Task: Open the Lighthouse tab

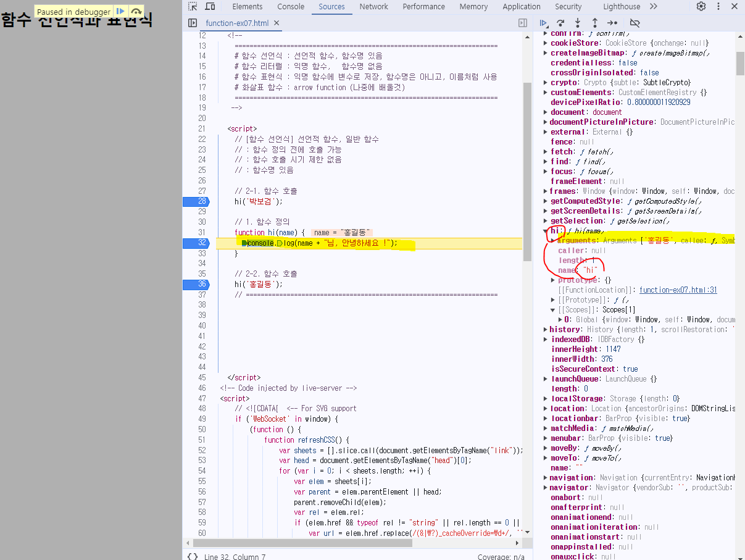Action: click(x=622, y=6)
